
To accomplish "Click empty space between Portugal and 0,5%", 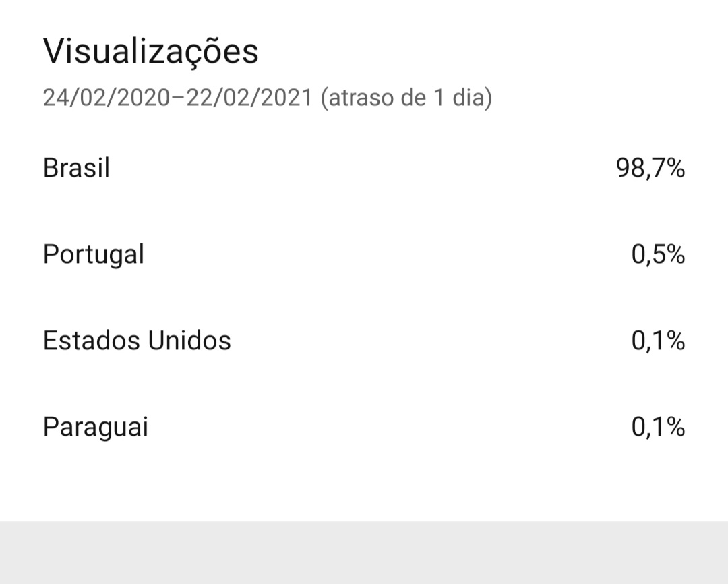I will click(x=388, y=255).
